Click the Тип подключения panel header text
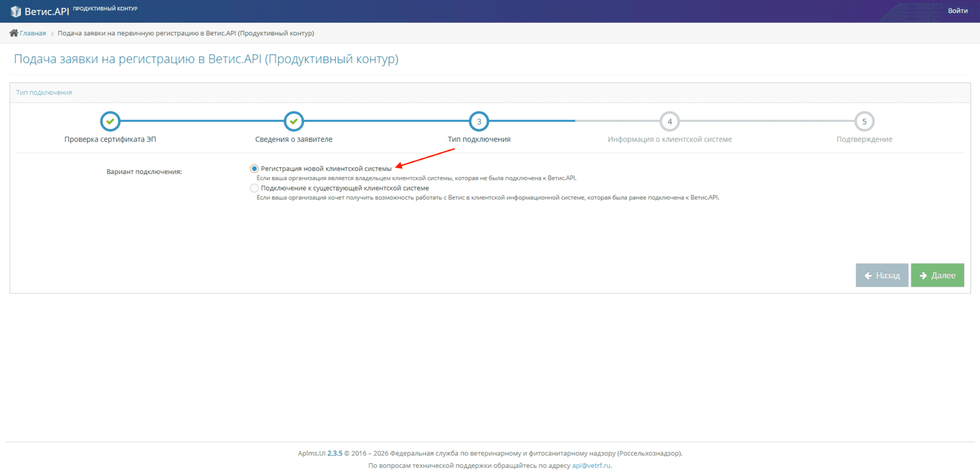The width and height of the screenshot is (980, 474). point(44,93)
